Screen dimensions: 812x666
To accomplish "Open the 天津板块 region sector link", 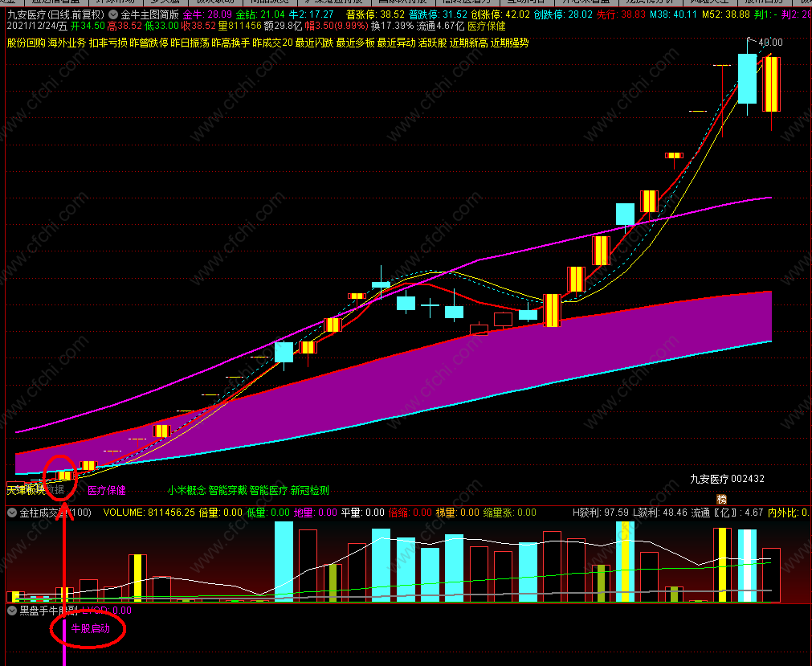I will coord(26,490).
